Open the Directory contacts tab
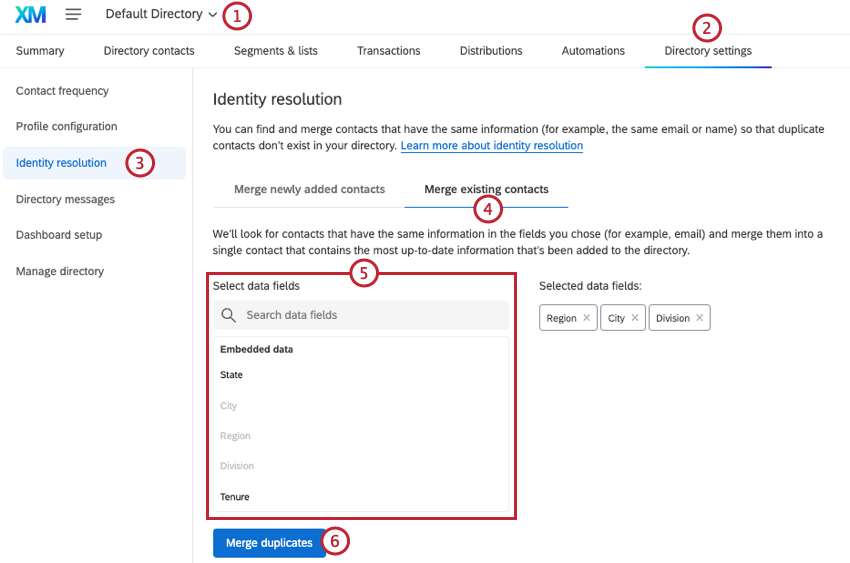 coord(149,51)
